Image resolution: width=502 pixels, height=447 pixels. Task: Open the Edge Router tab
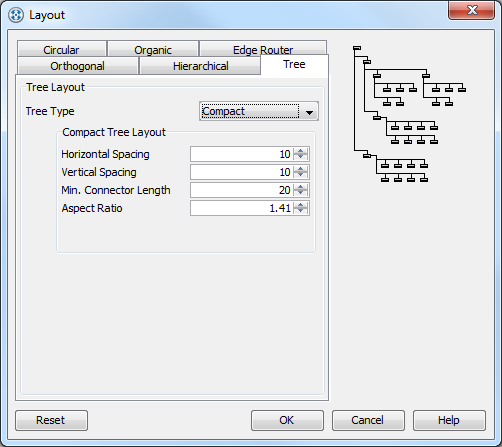(x=263, y=49)
